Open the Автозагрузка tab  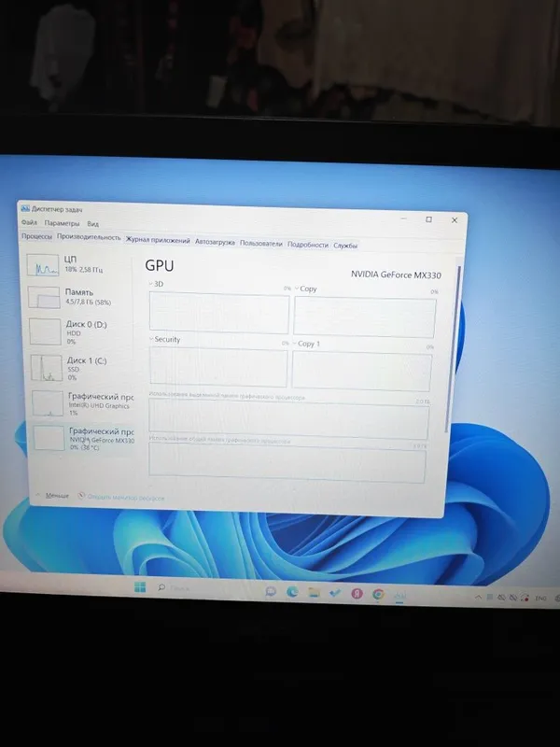coord(215,242)
